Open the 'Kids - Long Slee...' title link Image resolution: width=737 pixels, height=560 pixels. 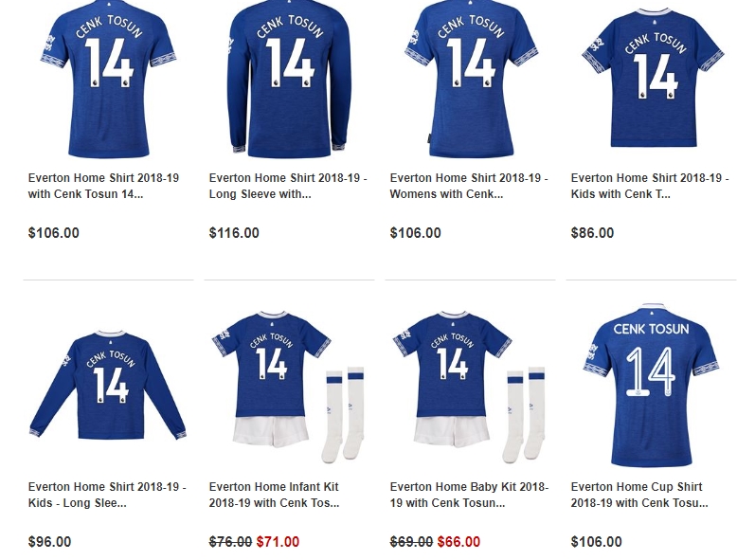(107, 495)
